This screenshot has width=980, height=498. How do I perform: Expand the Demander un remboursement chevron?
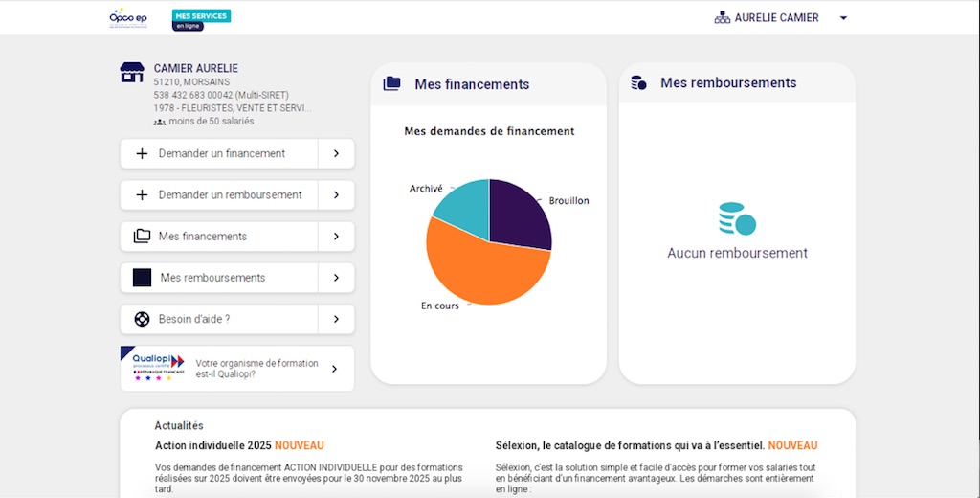pos(336,194)
